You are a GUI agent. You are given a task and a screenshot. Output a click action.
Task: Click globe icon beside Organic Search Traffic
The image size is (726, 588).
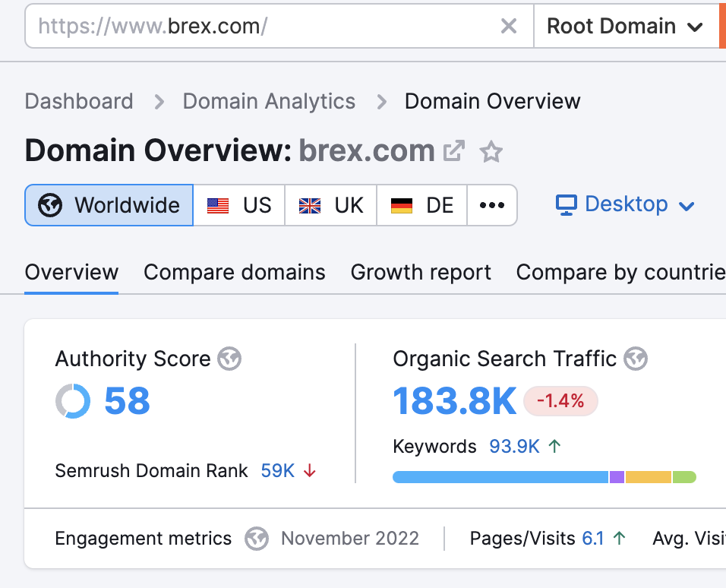[x=636, y=359]
